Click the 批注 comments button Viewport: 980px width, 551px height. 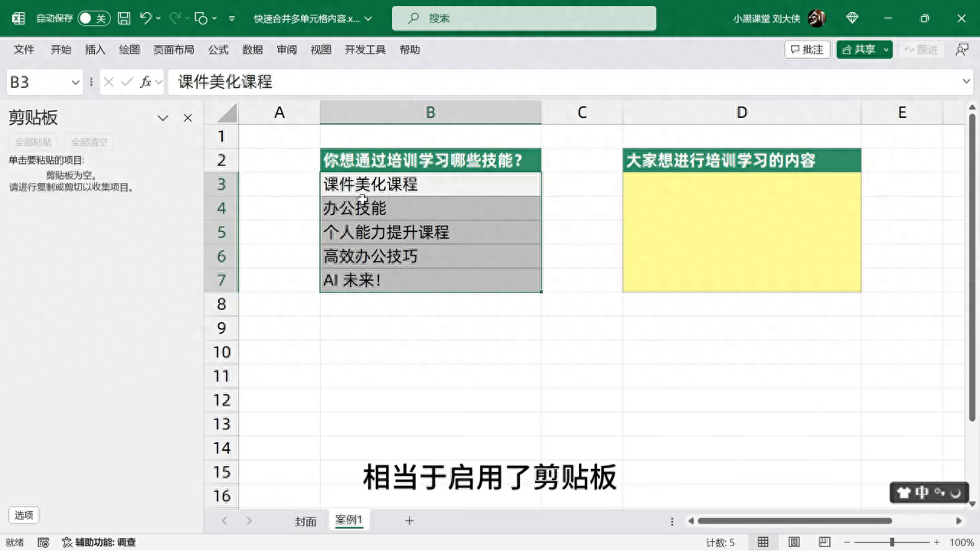(807, 50)
